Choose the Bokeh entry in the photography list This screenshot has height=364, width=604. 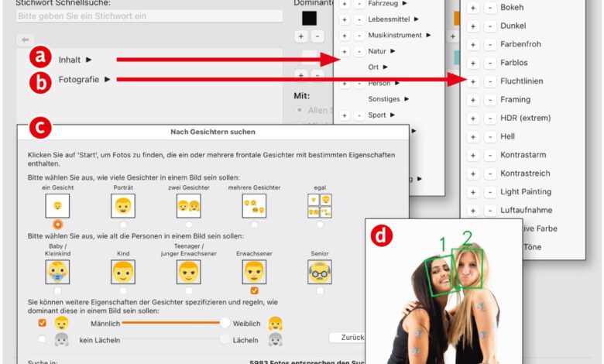[512, 7]
